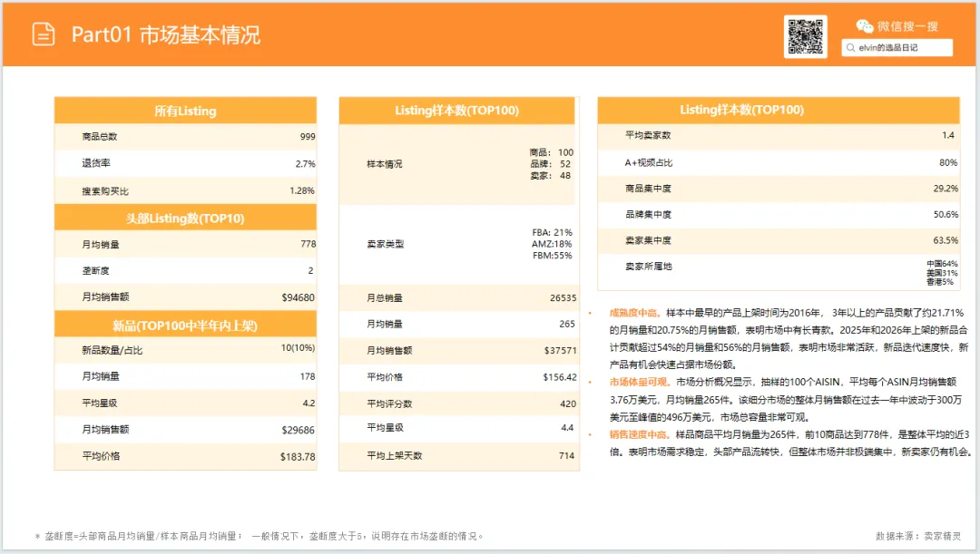Viewport: 980px width, 554px height.
Task: Select the value $183.78
Action: pyautogui.click(x=298, y=457)
